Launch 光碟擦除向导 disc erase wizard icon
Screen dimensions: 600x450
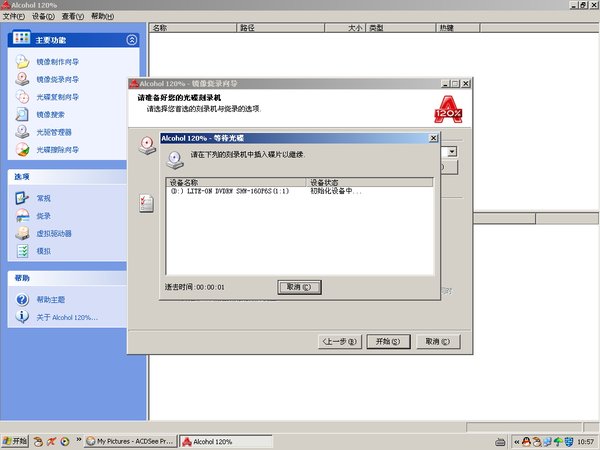[x=22, y=150]
